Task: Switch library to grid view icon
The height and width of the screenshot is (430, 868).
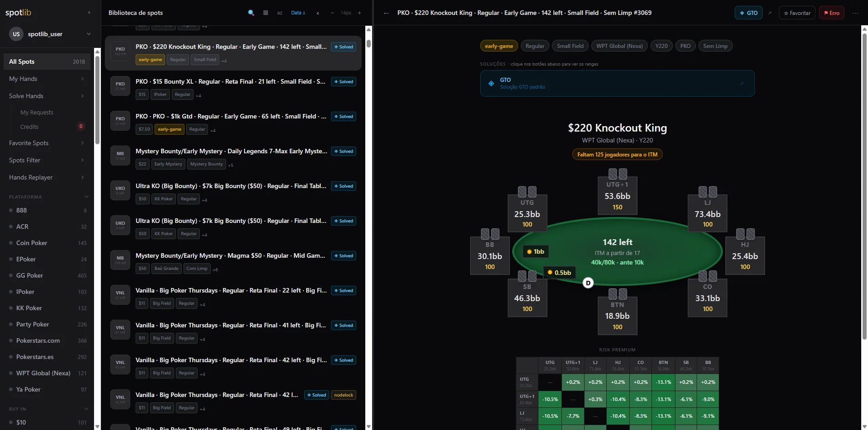Action: [x=265, y=13]
